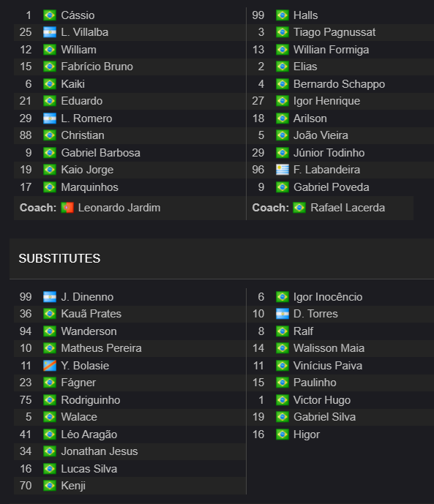This screenshot has width=434, height=504.
Task: Click the Argentina flag beside L. Villalba
Action: (x=50, y=32)
